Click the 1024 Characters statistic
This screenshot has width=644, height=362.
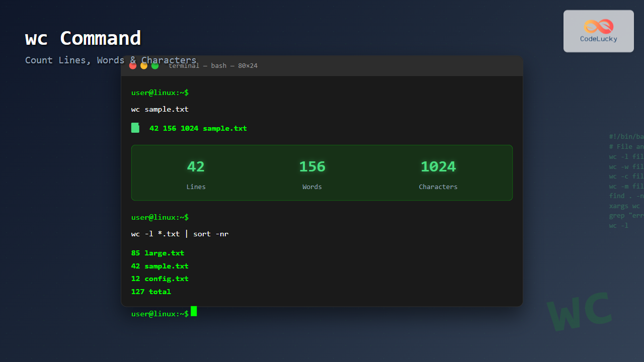point(438,173)
